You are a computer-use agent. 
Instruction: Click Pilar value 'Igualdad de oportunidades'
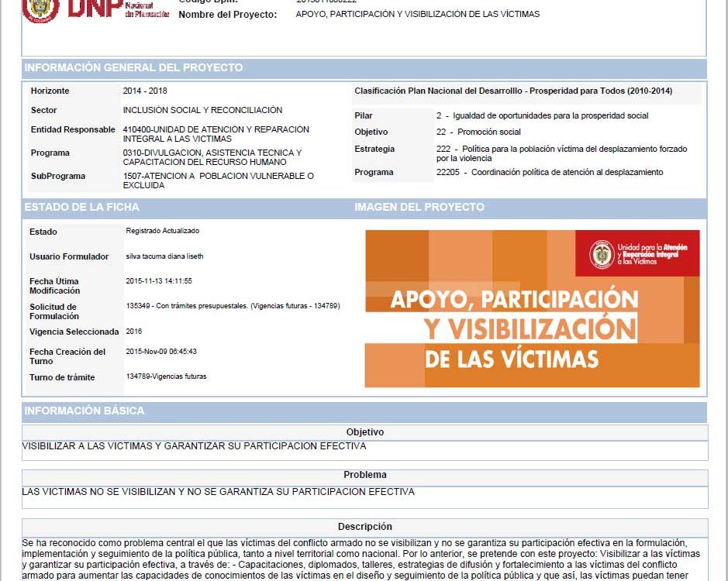(542, 115)
